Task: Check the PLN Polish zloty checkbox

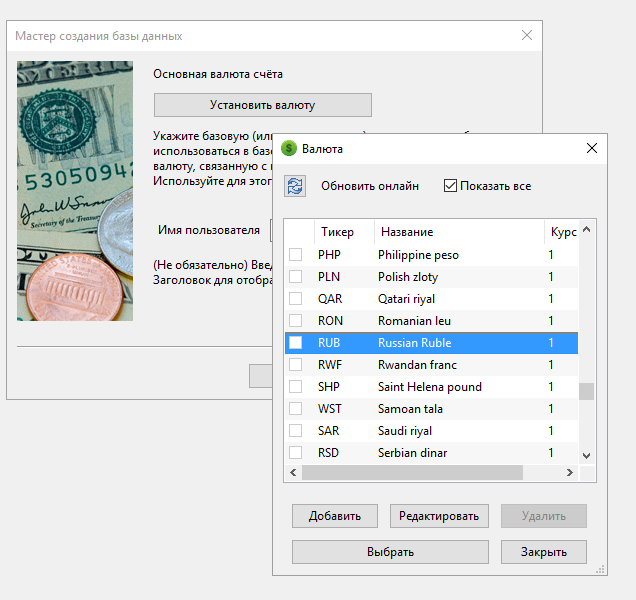Action: pos(295,277)
